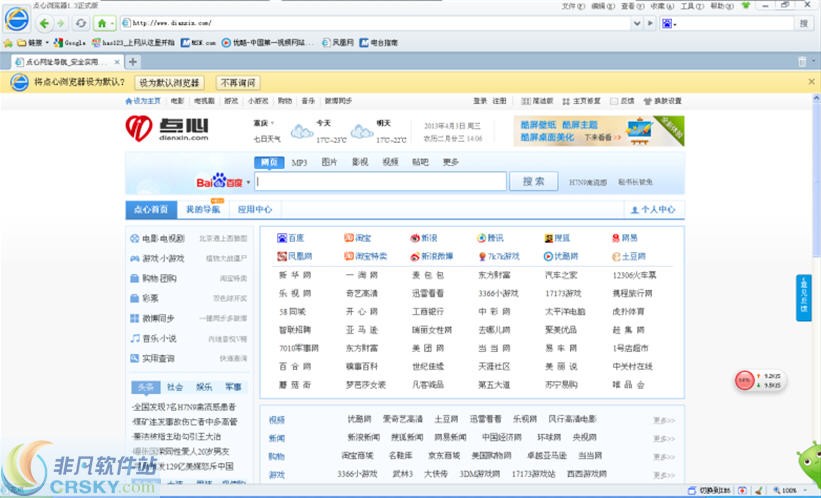Expand the address bar history dropdown

pyautogui.click(x=637, y=23)
